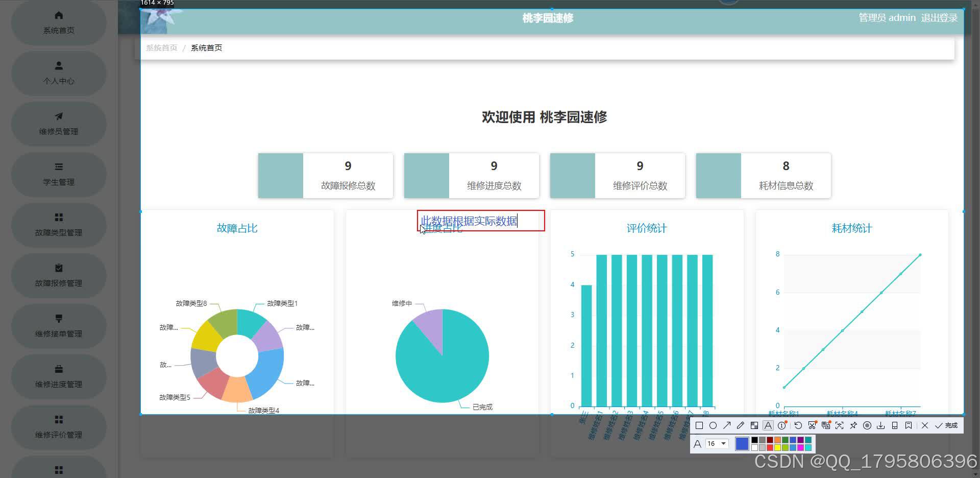Image resolution: width=980 pixels, height=478 pixels.
Task: Click the 故障占比 chart title
Action: coord(237,228)
